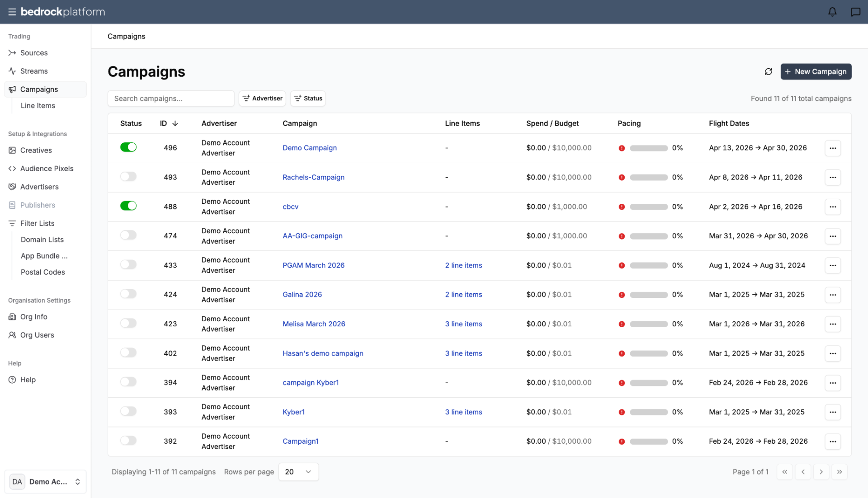This screenshot has width=868, height=498.
Task: Open the PGAM March 2026 campaign link
Action: tap(313, 265)
